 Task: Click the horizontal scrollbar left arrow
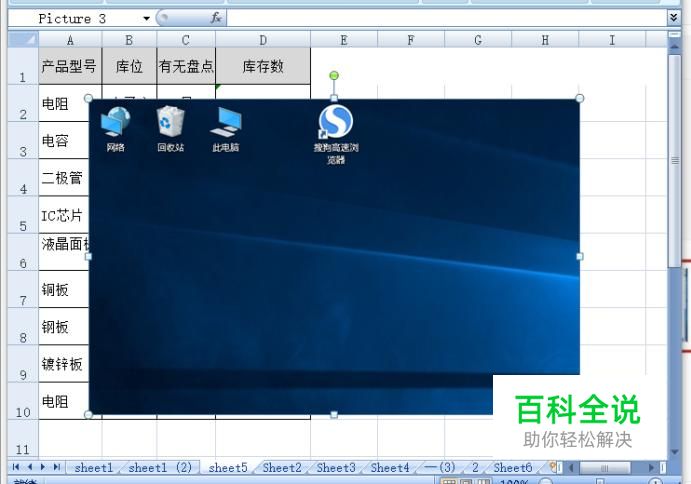(572, 467)
